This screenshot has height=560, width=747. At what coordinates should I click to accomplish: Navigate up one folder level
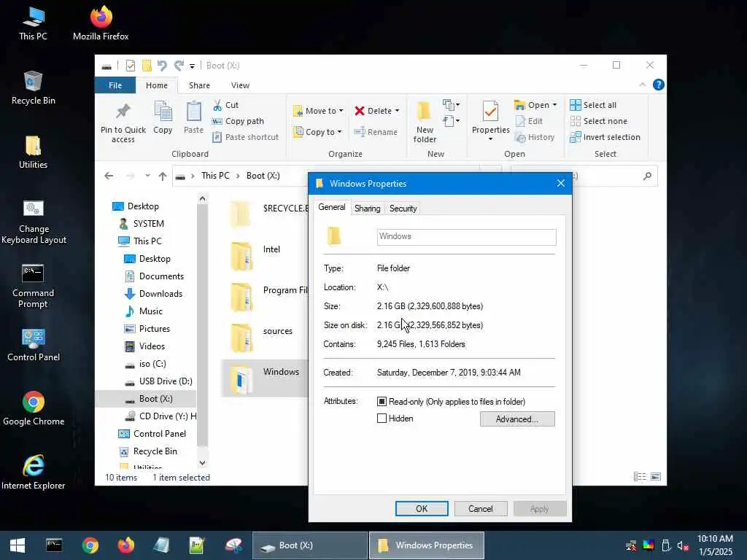163,176
